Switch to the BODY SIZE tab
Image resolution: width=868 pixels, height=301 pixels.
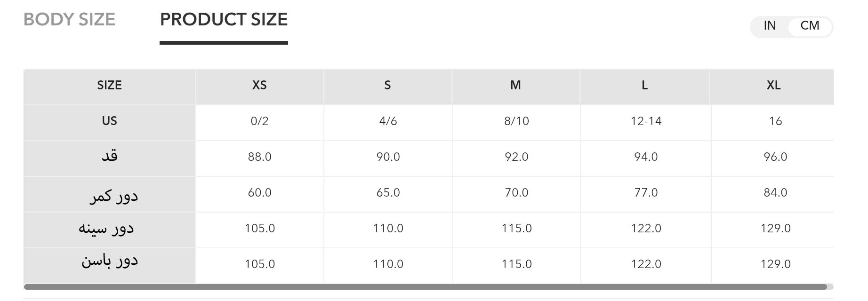69,20
